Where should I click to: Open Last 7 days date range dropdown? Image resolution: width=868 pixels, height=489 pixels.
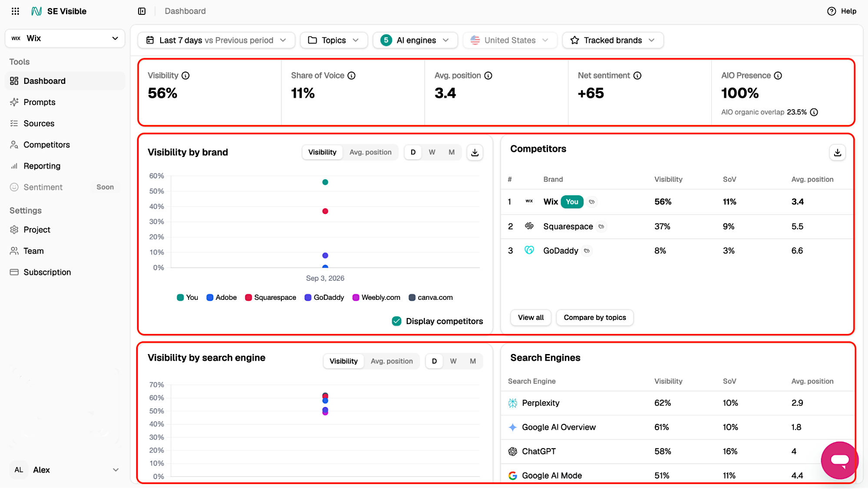(x=216, y=40)
